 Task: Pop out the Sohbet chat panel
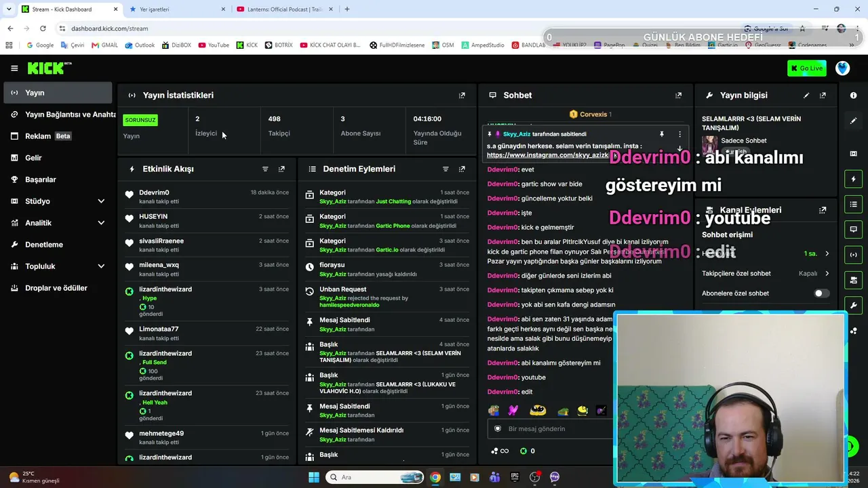pos(678,96)
